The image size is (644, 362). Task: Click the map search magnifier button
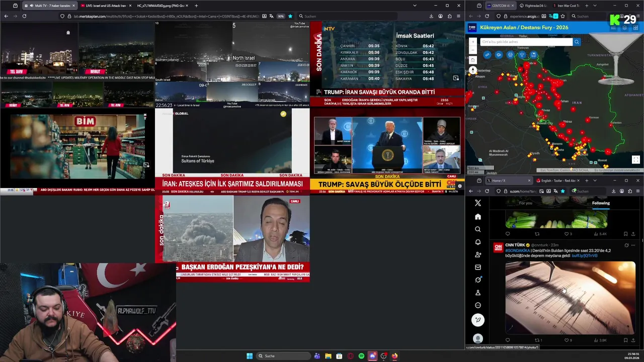577,42
